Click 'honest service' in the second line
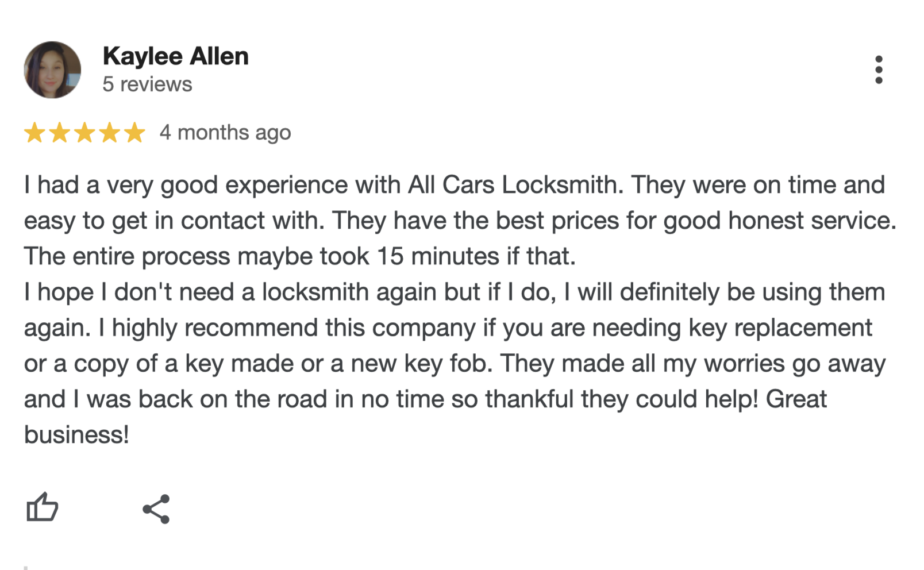Image resolution: width=924 pixels, height=570 pixels. coord(812,221)
